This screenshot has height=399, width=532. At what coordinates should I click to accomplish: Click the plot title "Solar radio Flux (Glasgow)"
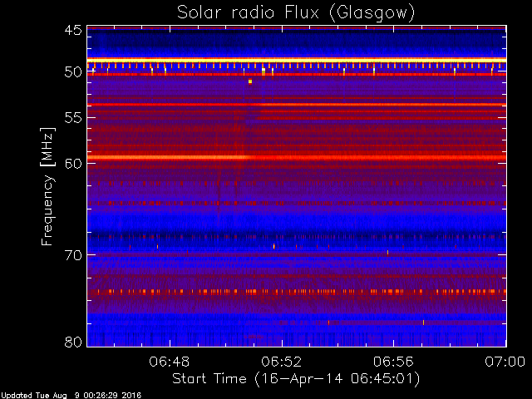pyautogui.click(x=296, y=13)
